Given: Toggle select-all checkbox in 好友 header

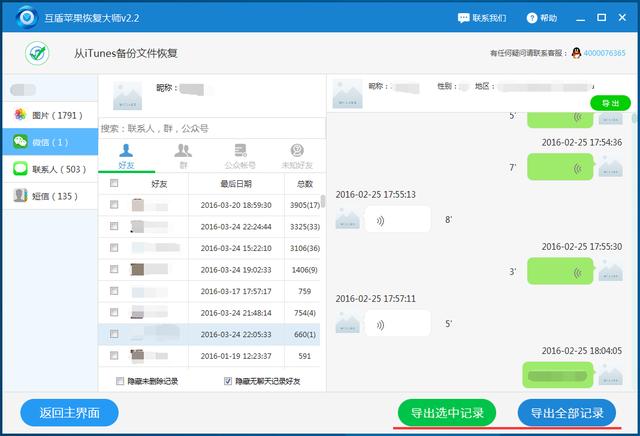Looking at the screenshot, I should (x=114, y=183).
